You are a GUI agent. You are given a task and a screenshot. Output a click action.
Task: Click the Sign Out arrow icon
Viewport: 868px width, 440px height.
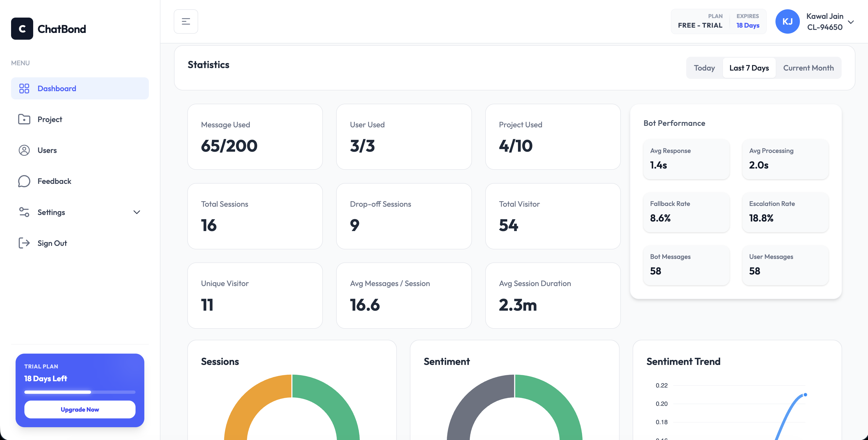point(24,243)
